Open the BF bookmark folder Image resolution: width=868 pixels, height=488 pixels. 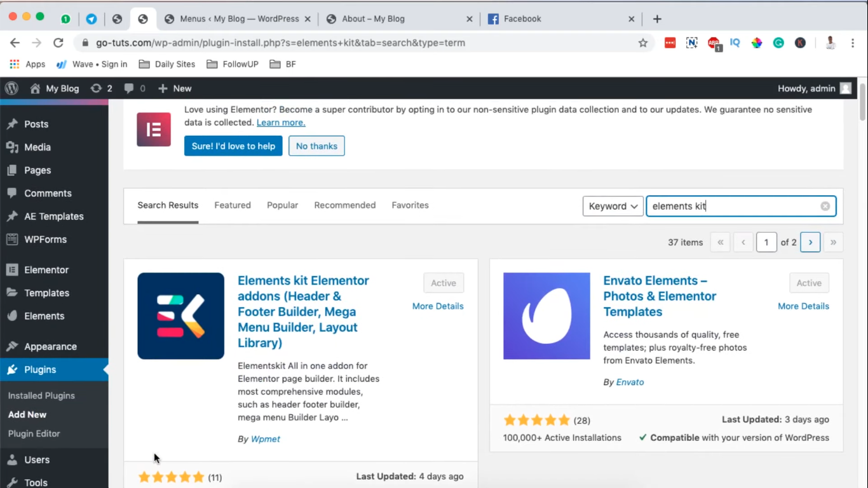(283, 64)
